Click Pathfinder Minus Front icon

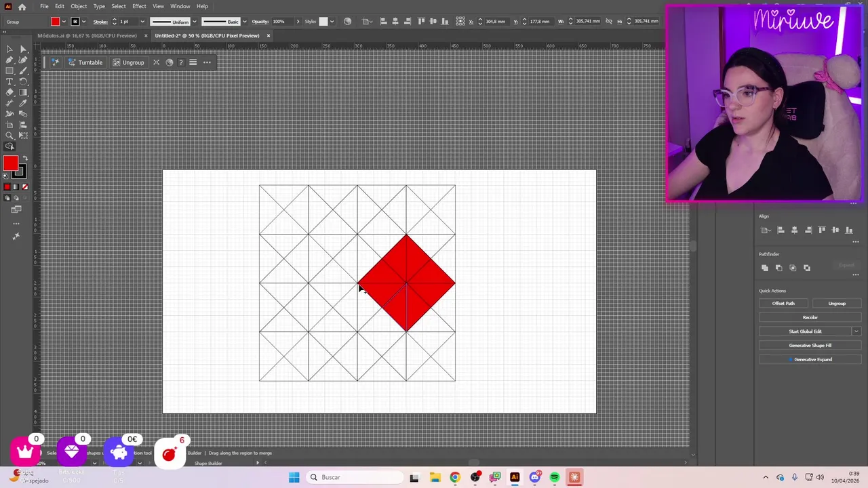click(x=779, y=268)
